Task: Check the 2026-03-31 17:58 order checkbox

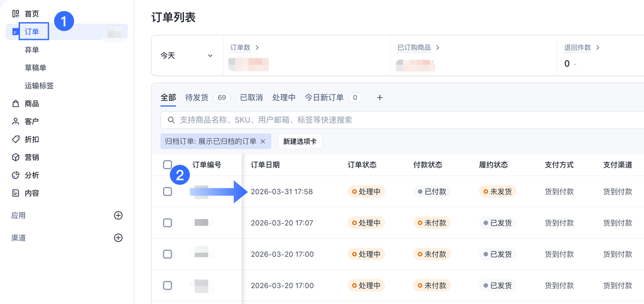Action: [167, 191]
